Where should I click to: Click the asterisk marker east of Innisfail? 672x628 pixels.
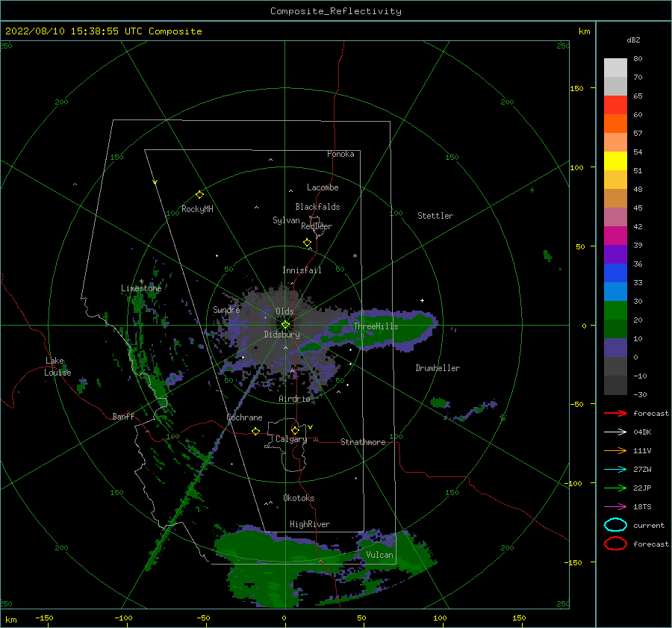pyautogui.click(x=355, y=256)
